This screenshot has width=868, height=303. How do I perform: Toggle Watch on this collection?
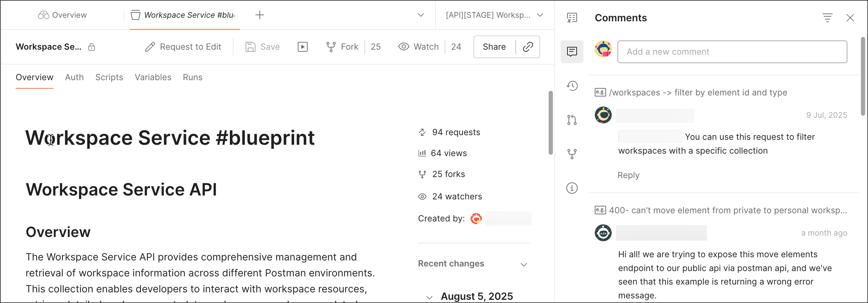(418, 47)
